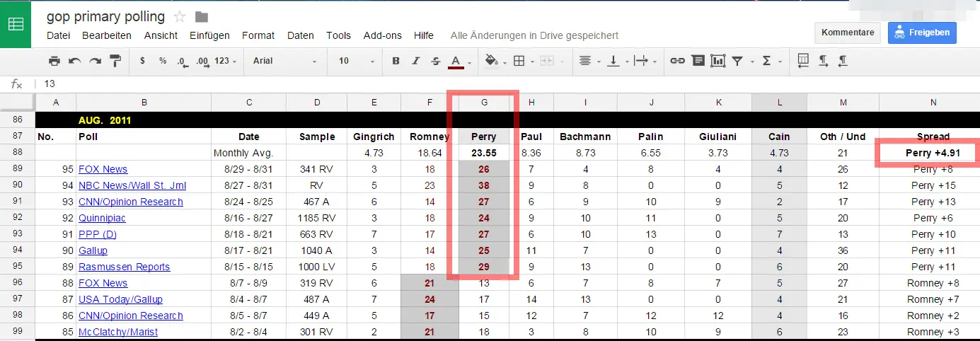Click the blue Freigeben button

coord(922,33)
